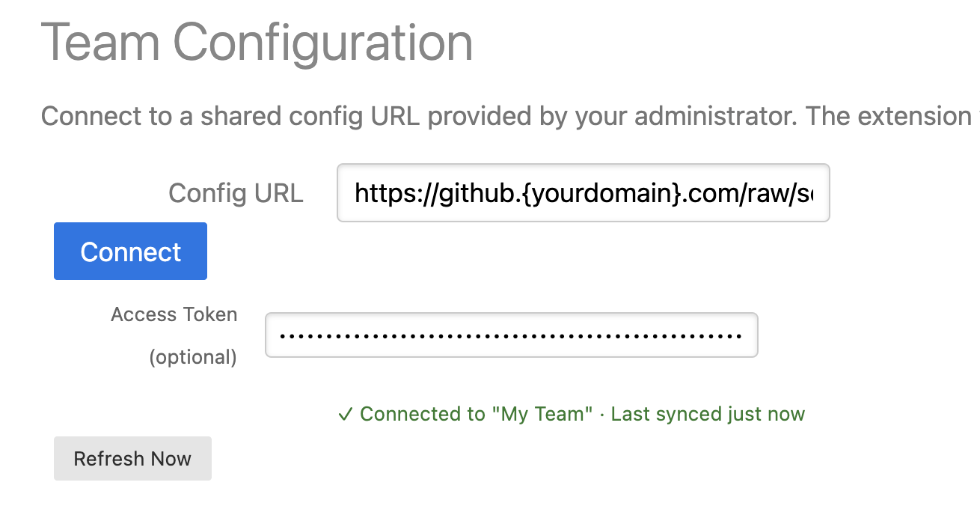Click the Access Token label
The image size is (980, 506).
[174, 314]
